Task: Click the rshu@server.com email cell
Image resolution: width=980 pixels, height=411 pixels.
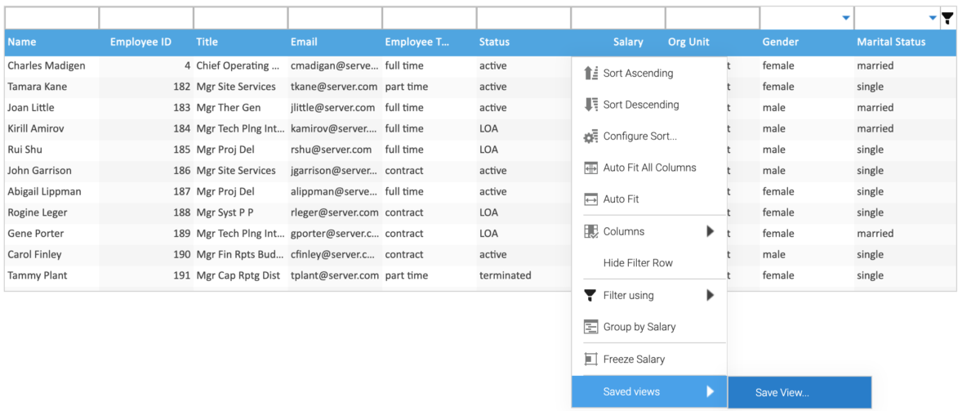Action: tap(335, 150)
